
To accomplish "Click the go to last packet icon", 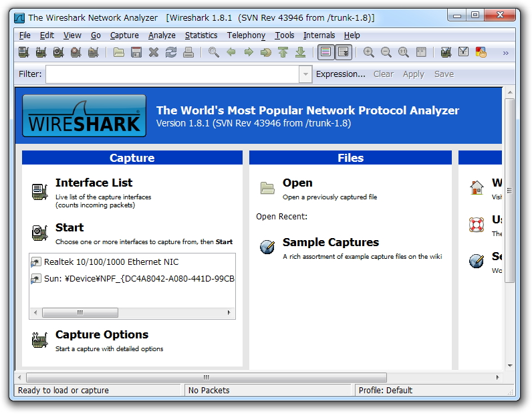I will (x=300, y=52).
